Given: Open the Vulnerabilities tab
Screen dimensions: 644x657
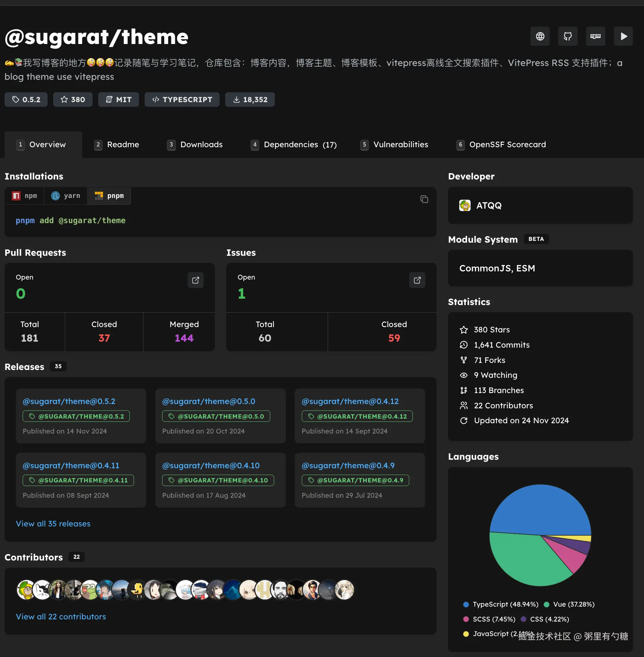Looking at the screenshot, I should (x=394, y=144).
